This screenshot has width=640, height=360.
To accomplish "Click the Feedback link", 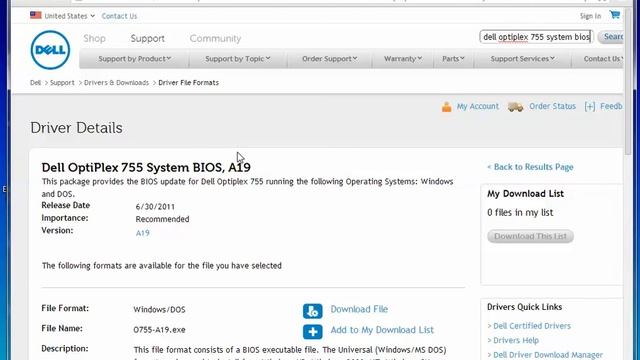I will tap(611, 106).
